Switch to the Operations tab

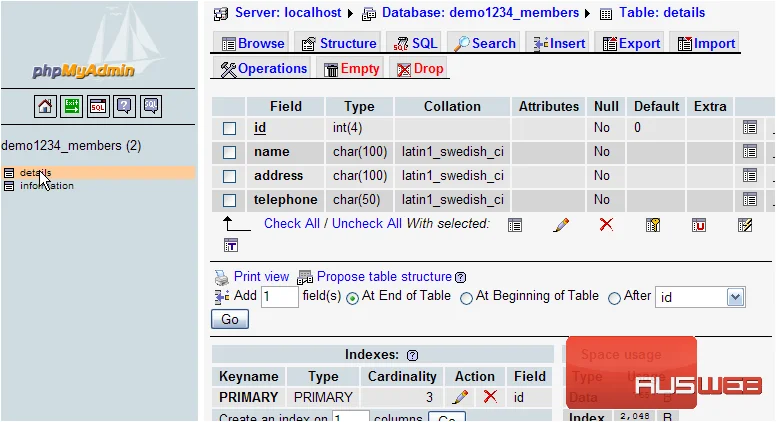[263, 69]
